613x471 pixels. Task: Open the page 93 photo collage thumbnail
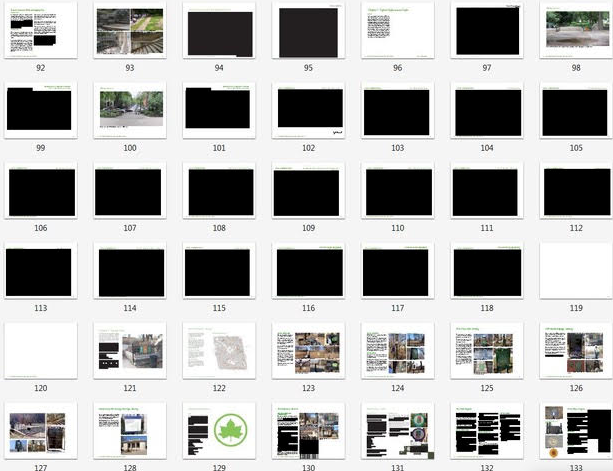click(130, 30)
